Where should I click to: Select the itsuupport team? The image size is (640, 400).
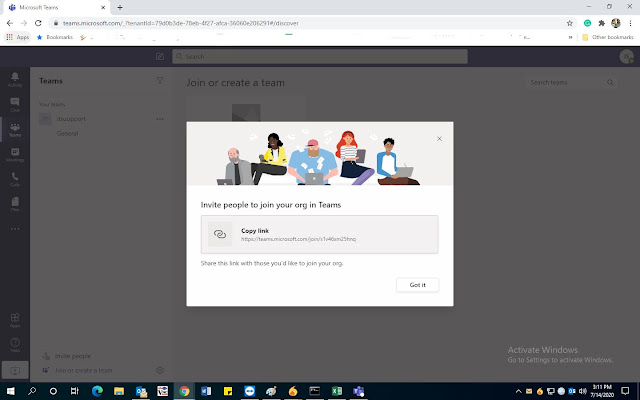[71, 119]
